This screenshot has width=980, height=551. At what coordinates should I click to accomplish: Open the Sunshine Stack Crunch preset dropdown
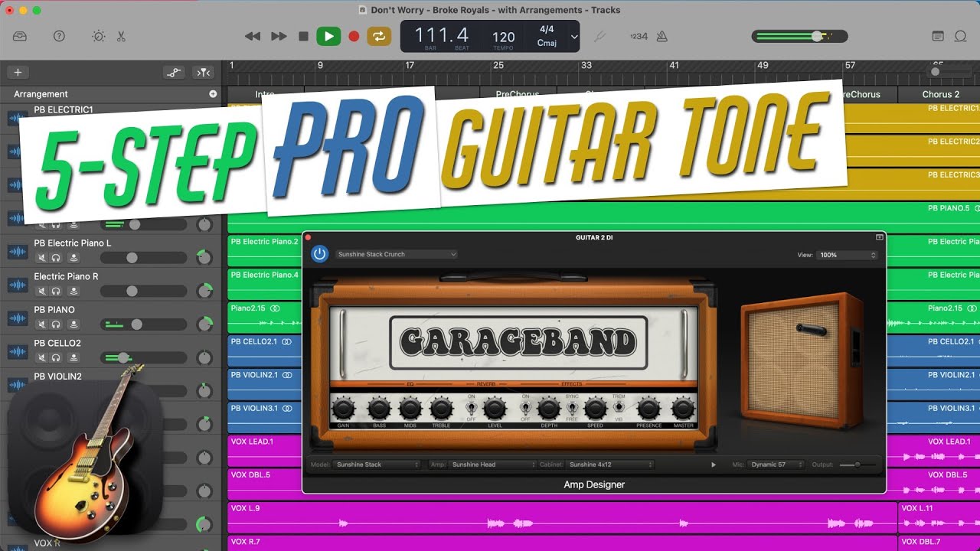[x=396, y=254]
